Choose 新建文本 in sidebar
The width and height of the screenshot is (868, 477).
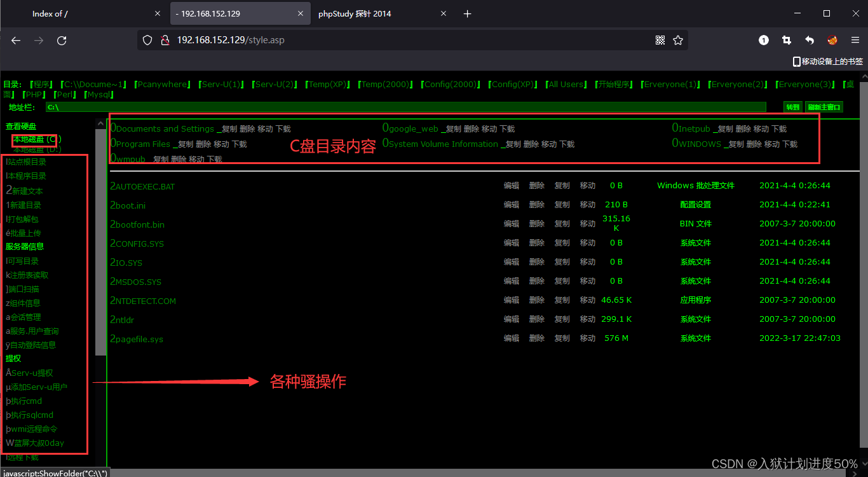(24, 191)
